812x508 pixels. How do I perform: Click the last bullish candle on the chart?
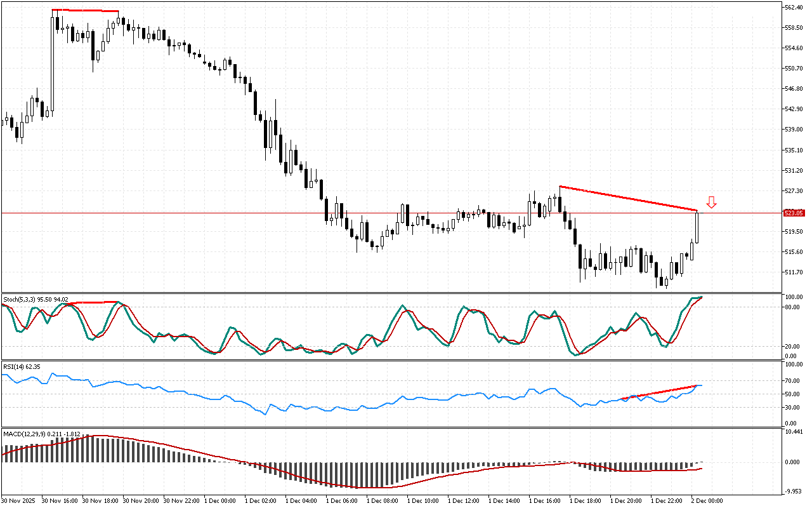(x=697, y=227)
